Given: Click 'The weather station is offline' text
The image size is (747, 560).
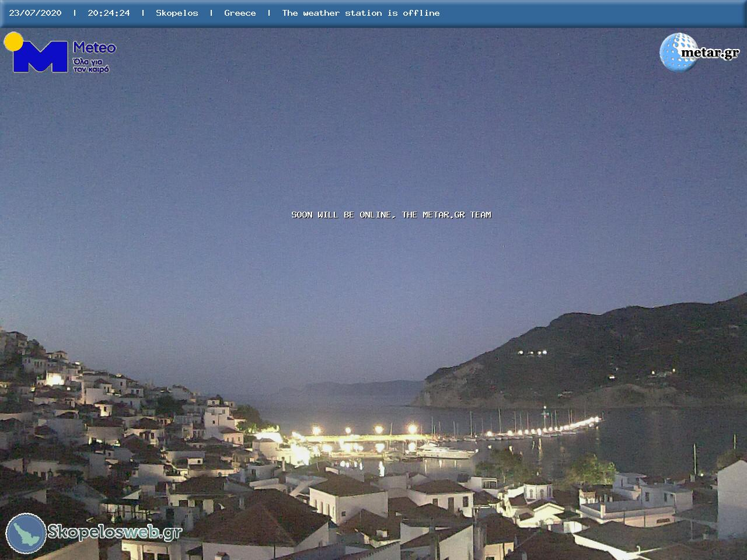Looking at the screenshot, I should (x=361, y=13).
